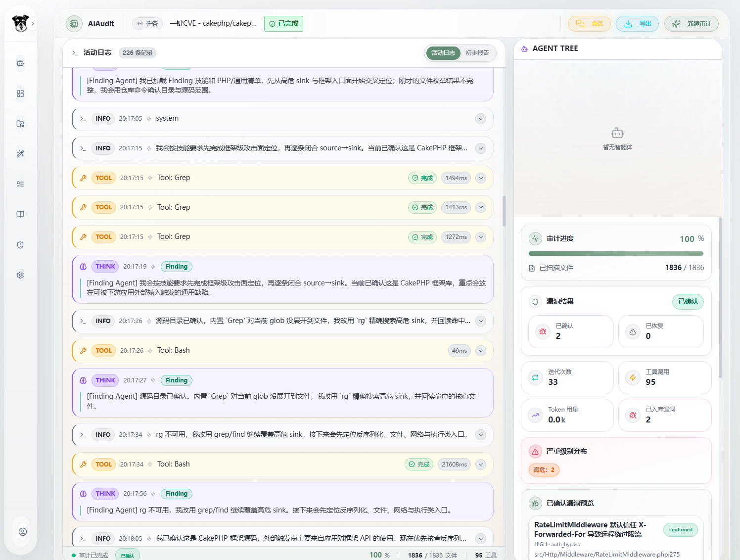Expand the sidebar with the chevron arrow
The height and width of the screenshot is (560, 740).
tap(33, 23)
